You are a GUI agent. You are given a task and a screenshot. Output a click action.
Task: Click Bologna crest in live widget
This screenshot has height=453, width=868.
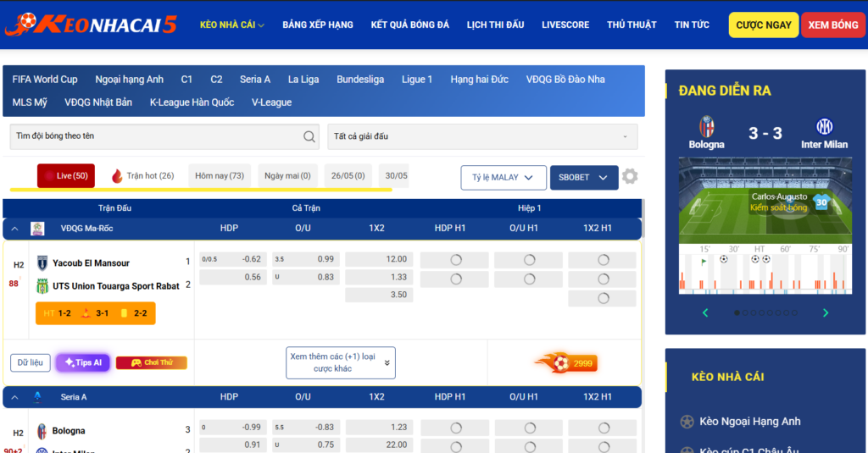point(706,127)
